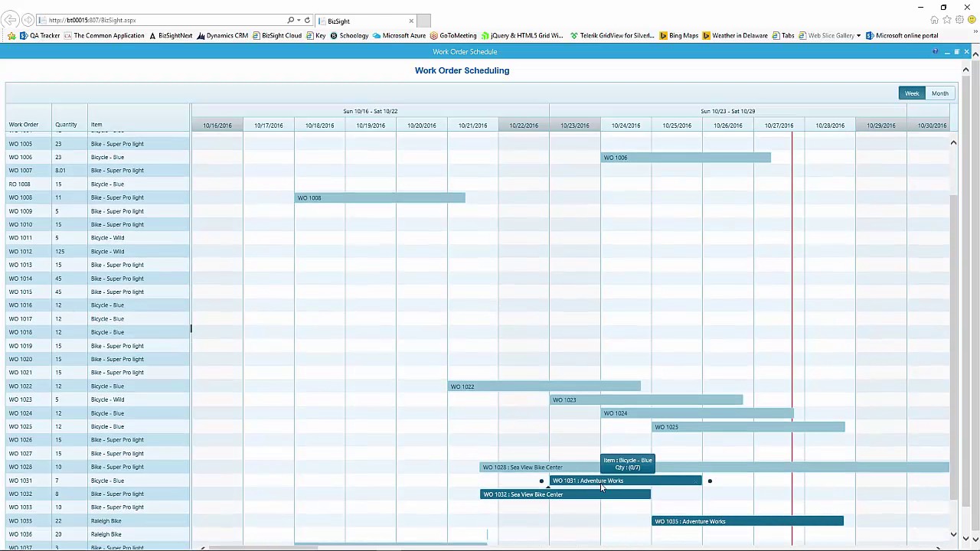This screenshot has width=980, height=551.
Task: Select the WO 1012 row in list
Action: tap(98, 252)
